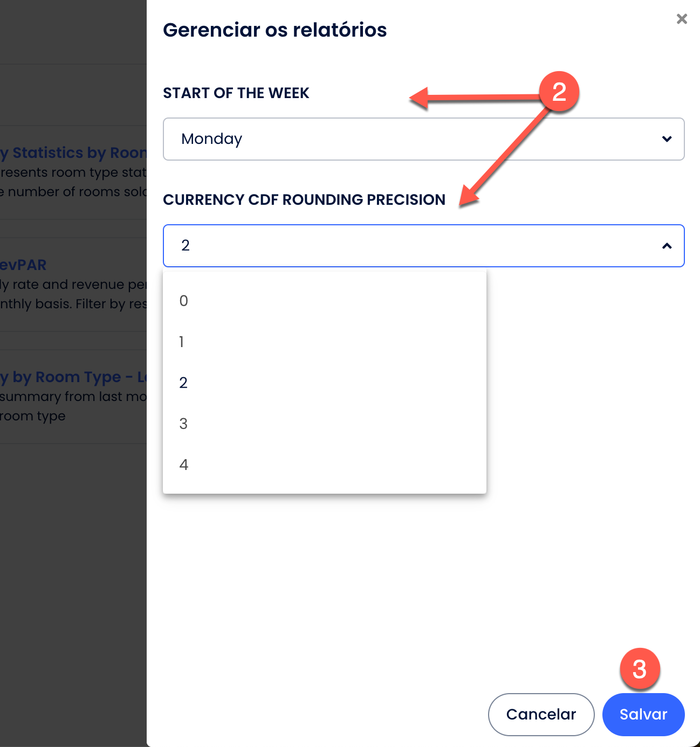Save changes with the Salvar button
Viewport: 700px width, 747px height.
(x=643, y=714)
